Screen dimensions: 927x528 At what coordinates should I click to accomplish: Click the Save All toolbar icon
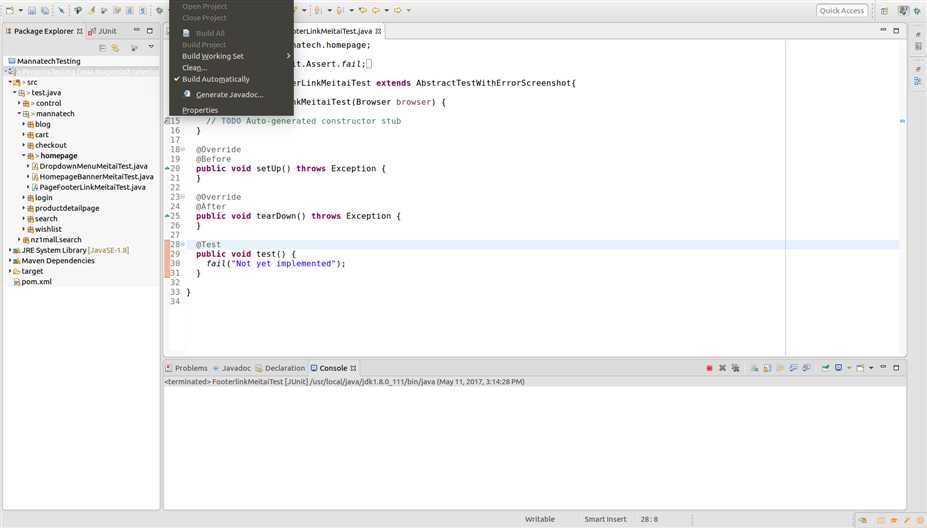tap(45, 11)
